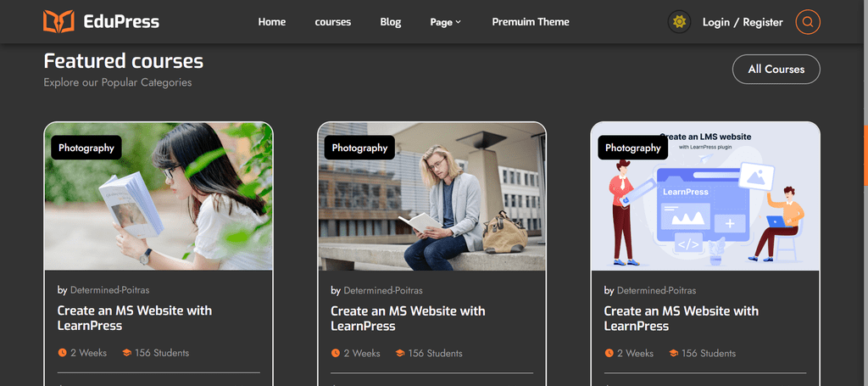Click Photography tag on LMS illustration card
Image resolution: width=868 pixels, height=386 pixels.
coord(632,148)
